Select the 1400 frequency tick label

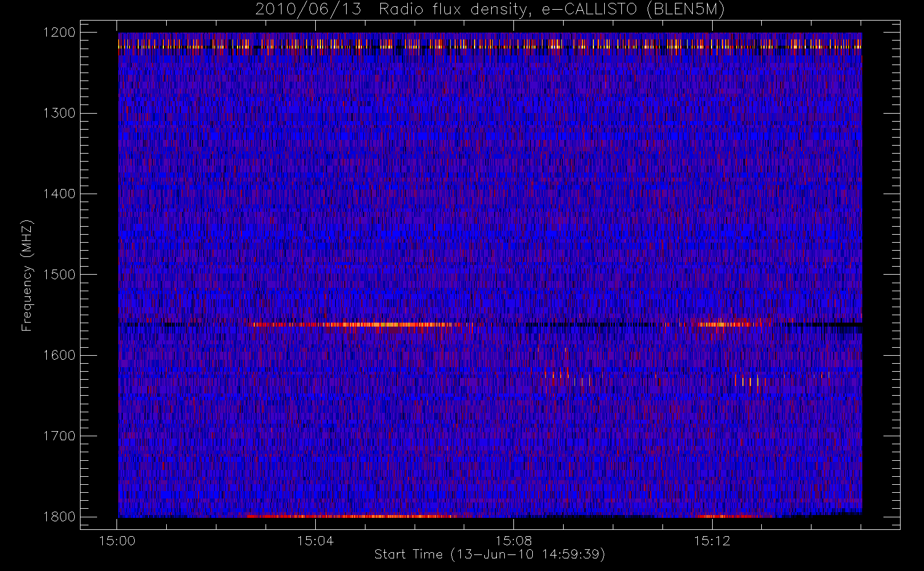click(x=59, y=194)
